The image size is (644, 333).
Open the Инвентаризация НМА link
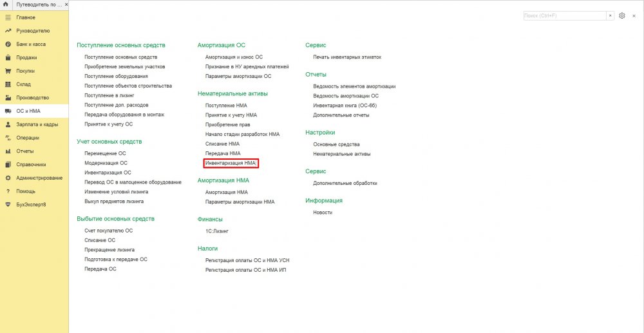coord(231,164)
